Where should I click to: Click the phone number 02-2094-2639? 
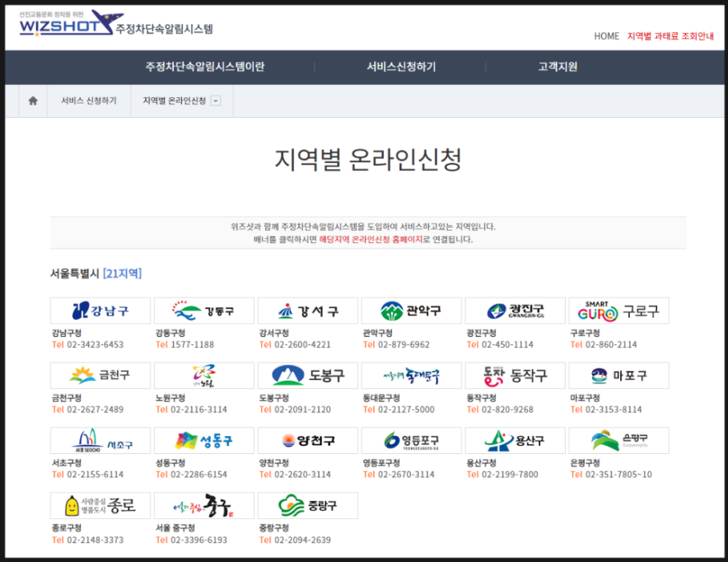pos(303,541)
